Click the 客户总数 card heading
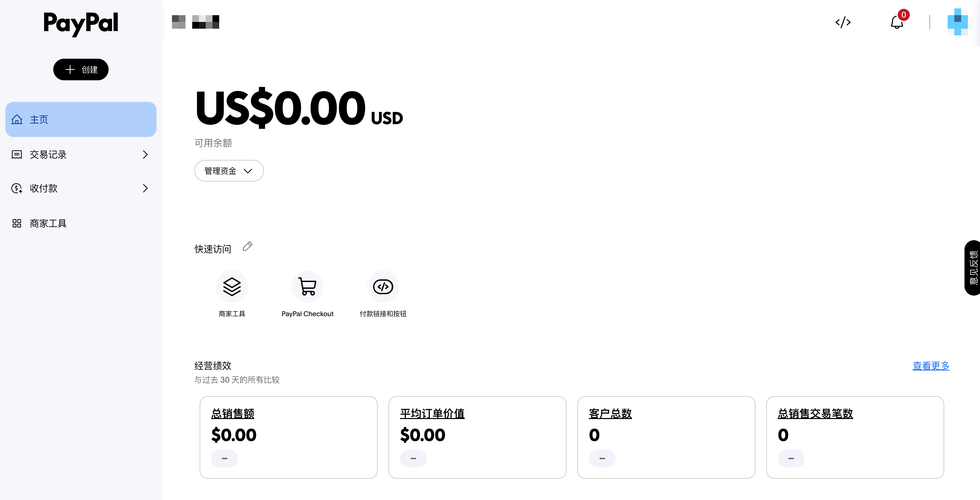This screenshot has height=500, width=980. point(610,414)
